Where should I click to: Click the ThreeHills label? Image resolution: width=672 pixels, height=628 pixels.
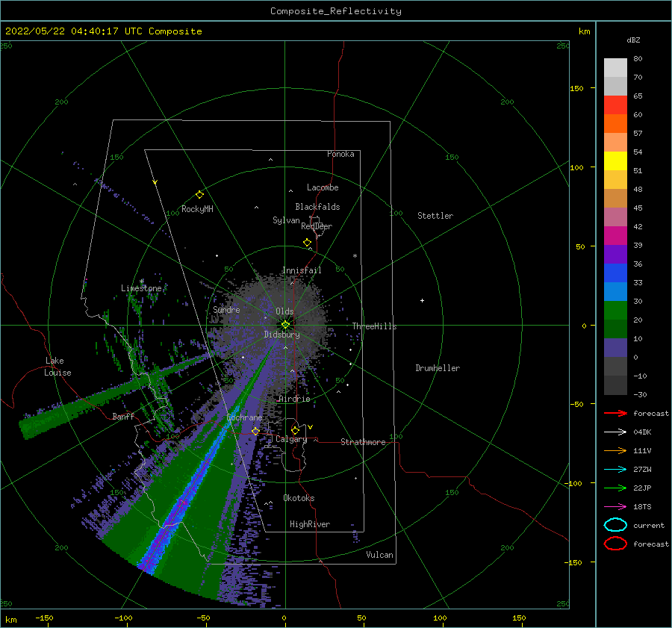pos(374,326)
